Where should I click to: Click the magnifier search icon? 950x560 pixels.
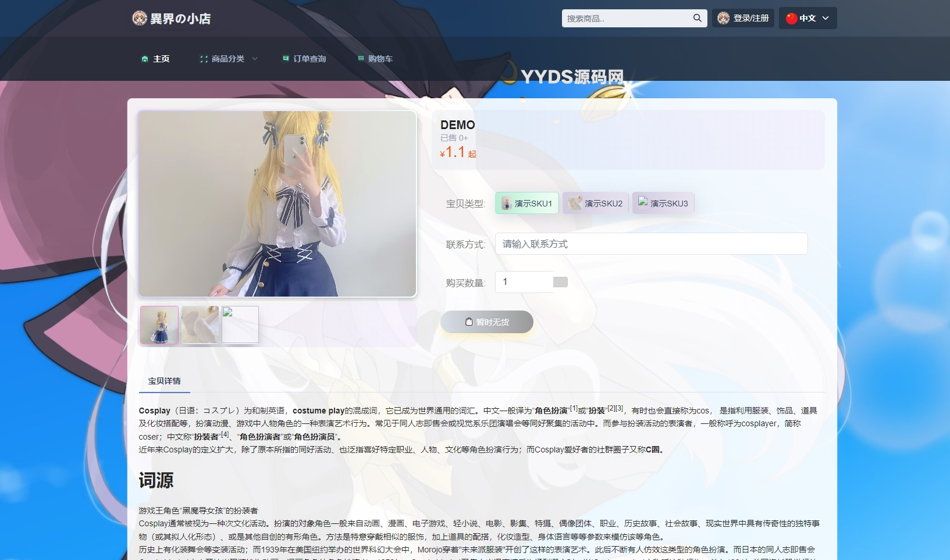pos(697,18)
